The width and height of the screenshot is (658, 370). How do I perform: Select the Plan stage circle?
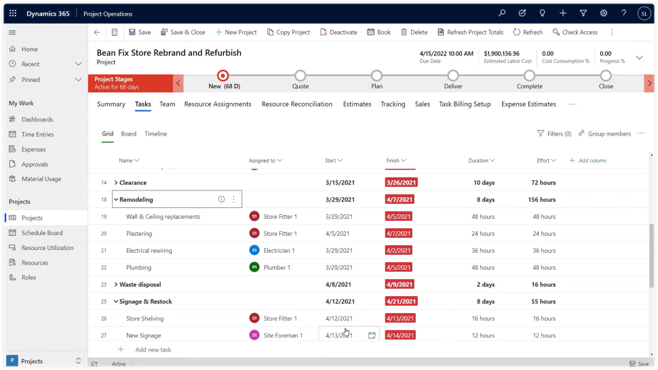tap(376, 76)
